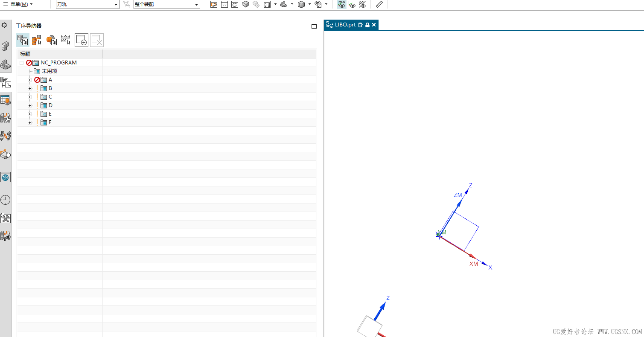This screenshot has width=644, height=337.
Task: Select the NC_PROGRAM root node
Action: click(x=58, y=63)
